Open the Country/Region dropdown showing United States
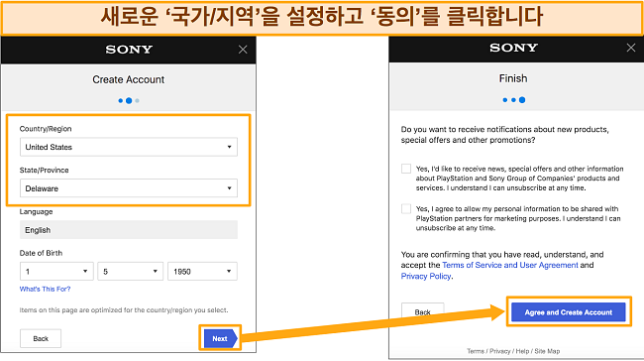 [129, 147]
